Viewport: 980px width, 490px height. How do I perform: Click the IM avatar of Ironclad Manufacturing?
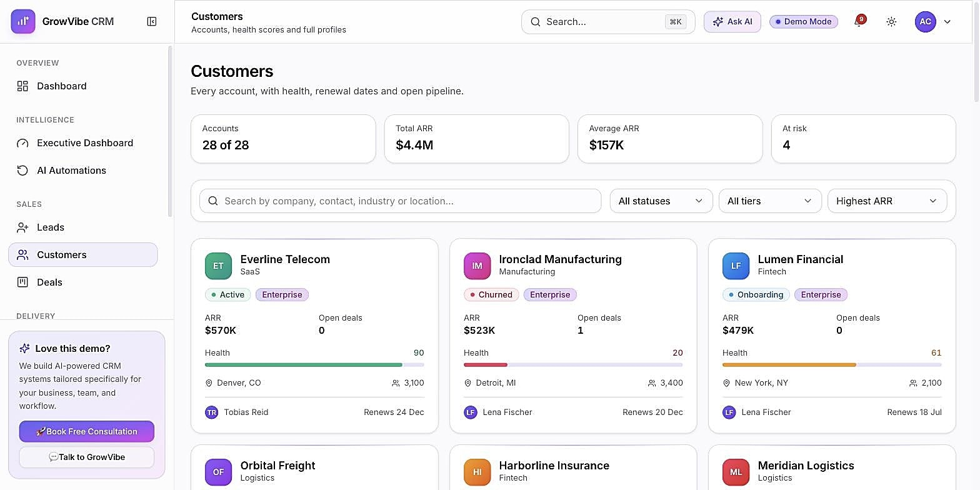click(477, 266)
